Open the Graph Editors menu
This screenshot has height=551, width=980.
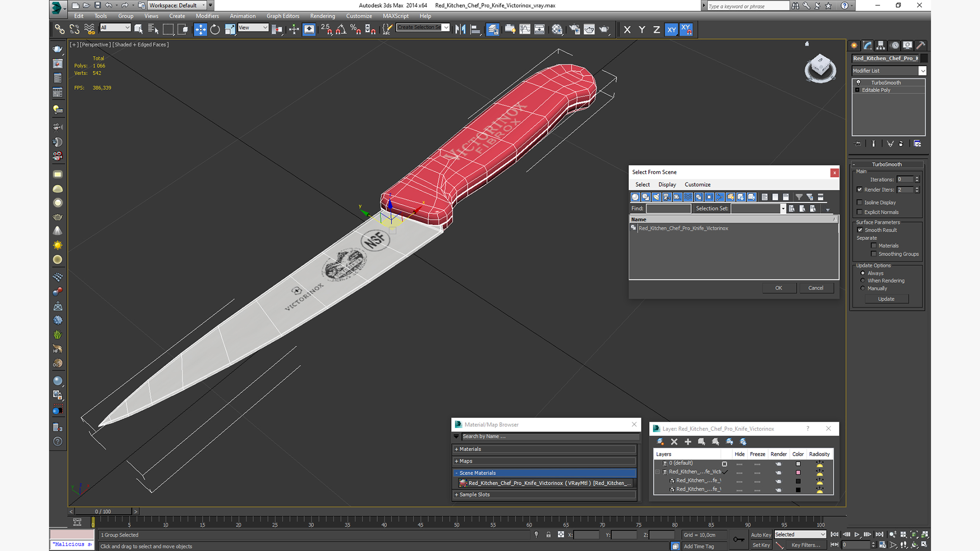pos(283,16)
